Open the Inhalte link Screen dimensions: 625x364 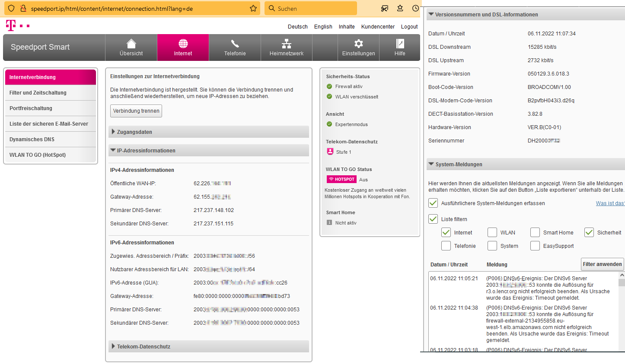click(347, 26)
